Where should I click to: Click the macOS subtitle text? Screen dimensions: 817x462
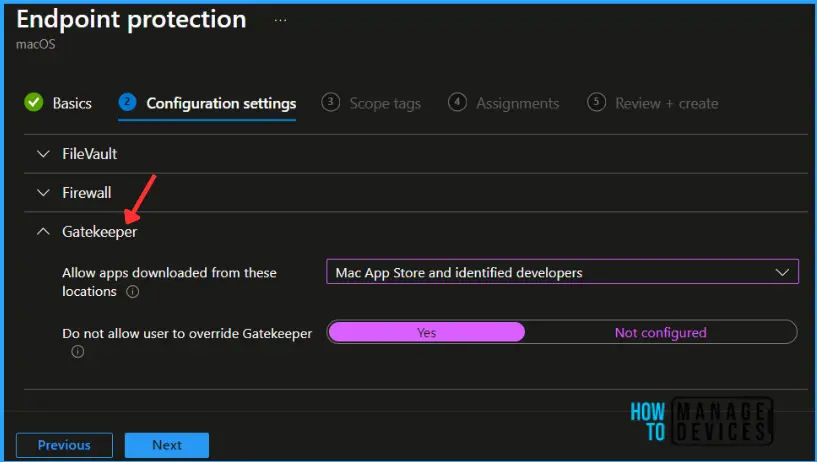35,44
